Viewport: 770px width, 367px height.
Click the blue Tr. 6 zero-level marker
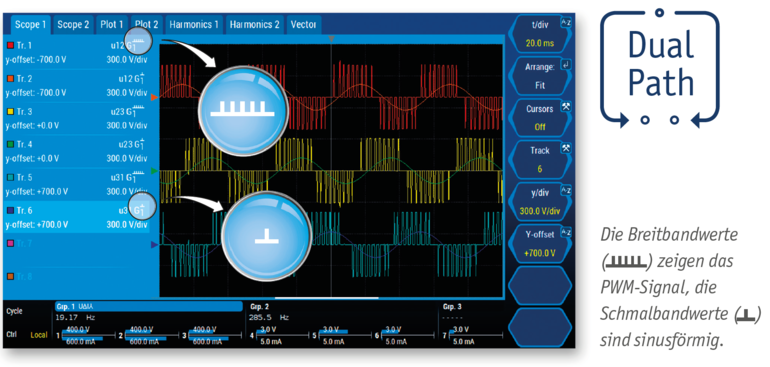pos(155,244)
